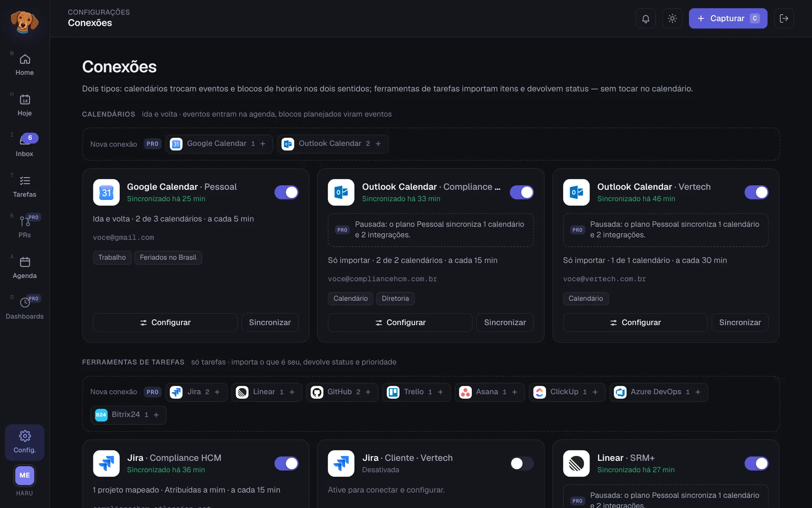The width and height of the screenshot is (812, 508).
Task: Open Dashboards in sidebar
Action: point(25,309)
